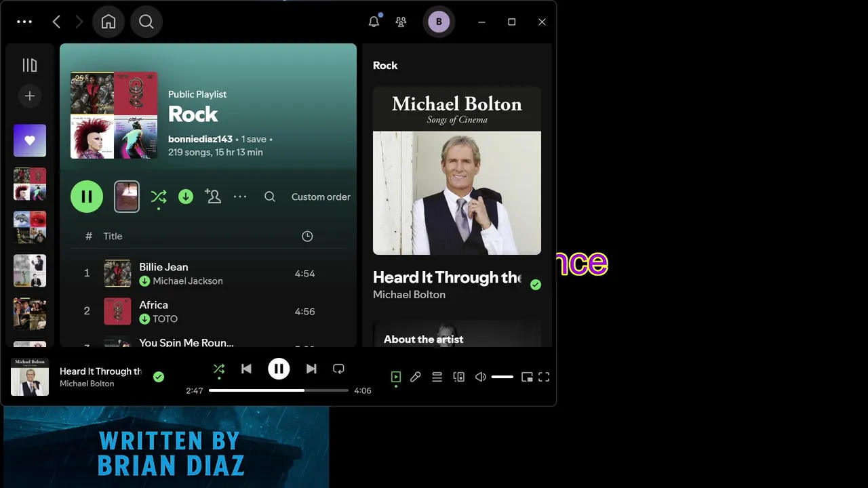The image size is (868, 488).
Task: Toggle shuffle in the playlist header
Action: (159, 197)
